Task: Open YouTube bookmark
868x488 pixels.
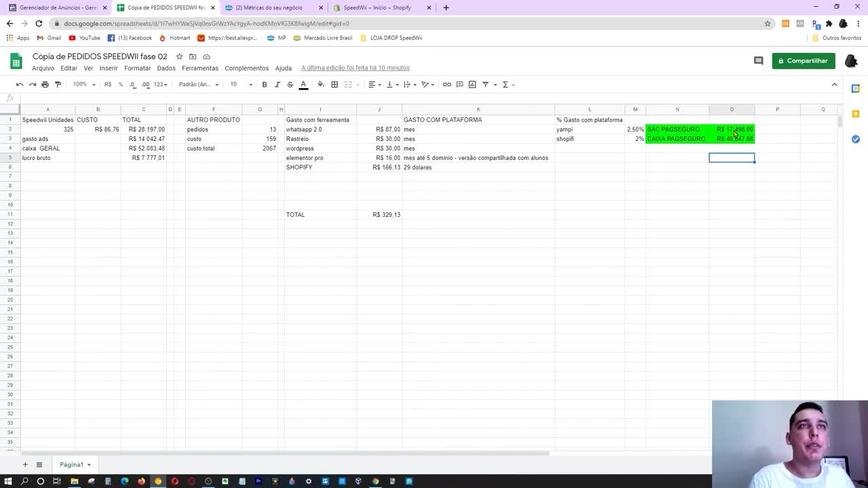Action: click(85, 38)
